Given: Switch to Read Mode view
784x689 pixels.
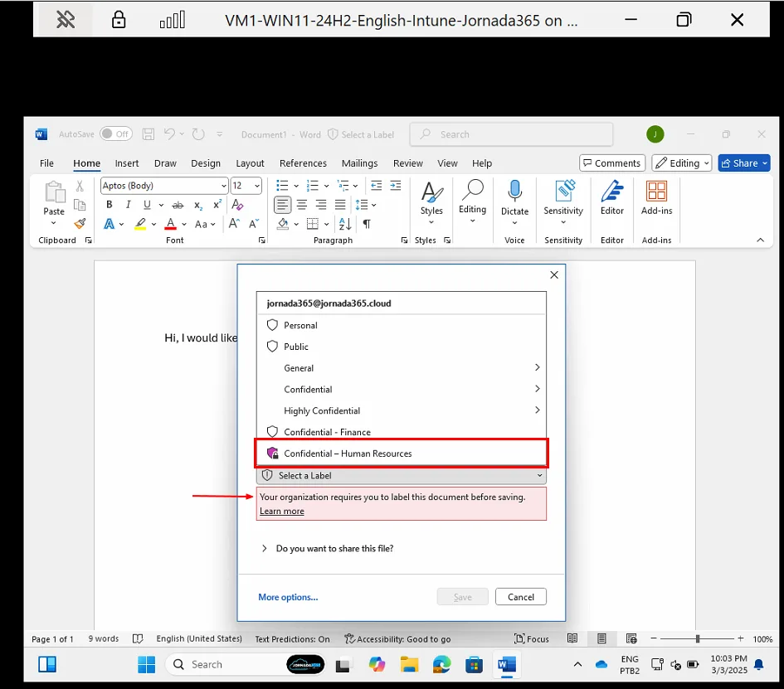Looking at the screenshot, I should 572,638.
